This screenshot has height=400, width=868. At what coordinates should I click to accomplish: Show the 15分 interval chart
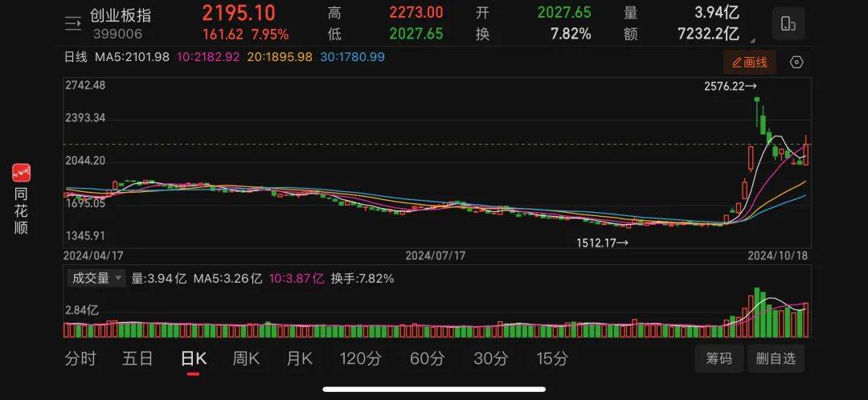552,358
